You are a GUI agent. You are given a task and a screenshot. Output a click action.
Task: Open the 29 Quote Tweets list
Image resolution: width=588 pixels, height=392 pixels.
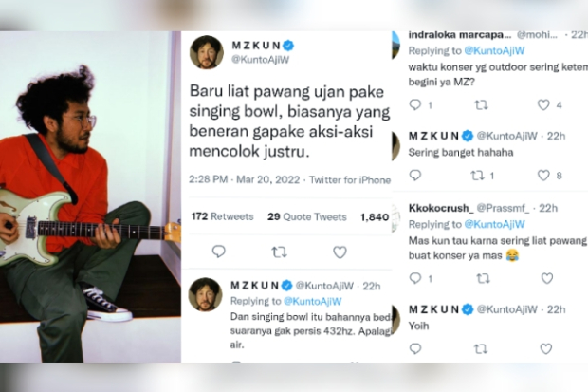306,216
